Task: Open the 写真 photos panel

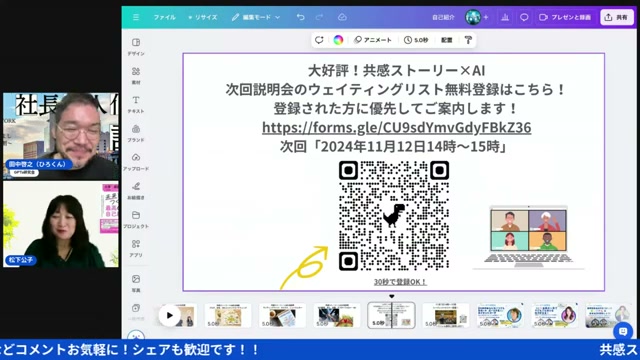Action: (x=136, y=283)
